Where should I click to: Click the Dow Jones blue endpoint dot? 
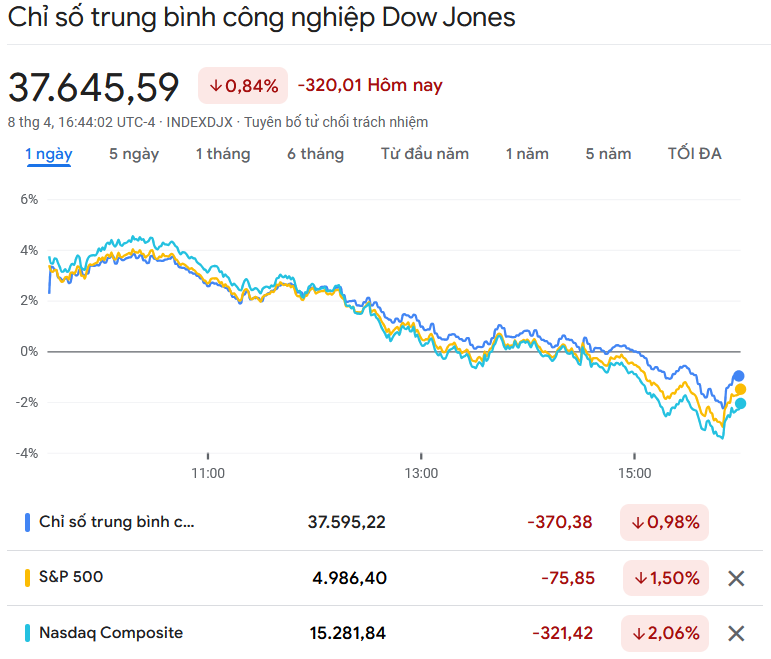pyautogui.click(x=739, y=376)
